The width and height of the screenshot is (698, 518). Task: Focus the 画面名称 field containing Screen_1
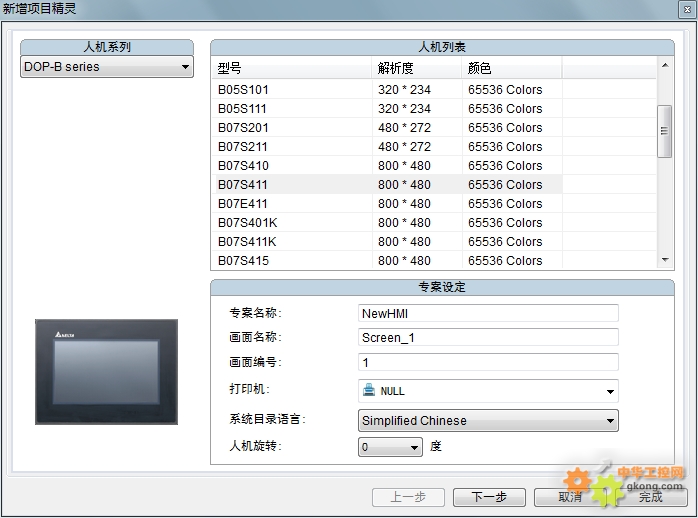(x=488, y=337)
